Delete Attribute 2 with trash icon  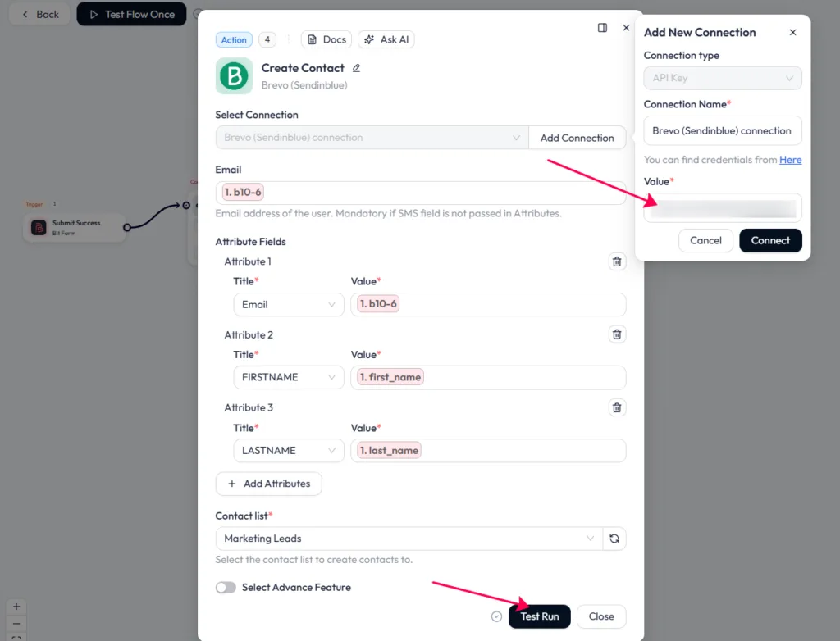coord(617,334)
